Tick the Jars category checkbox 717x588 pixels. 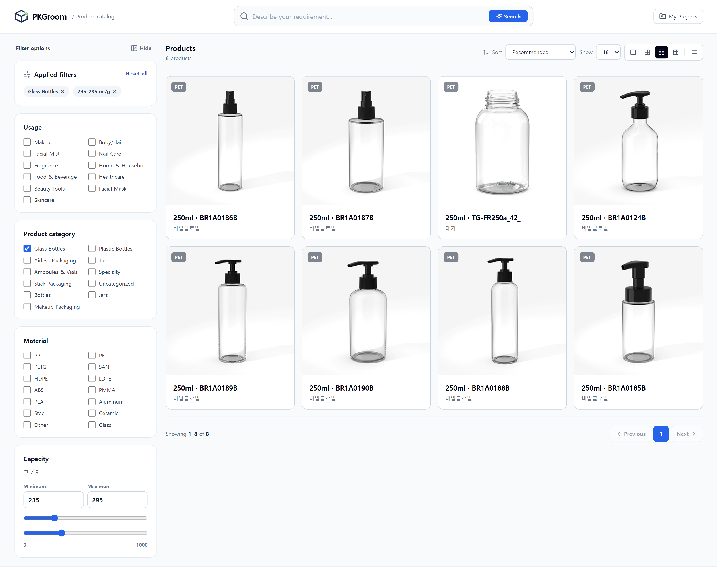92,295
